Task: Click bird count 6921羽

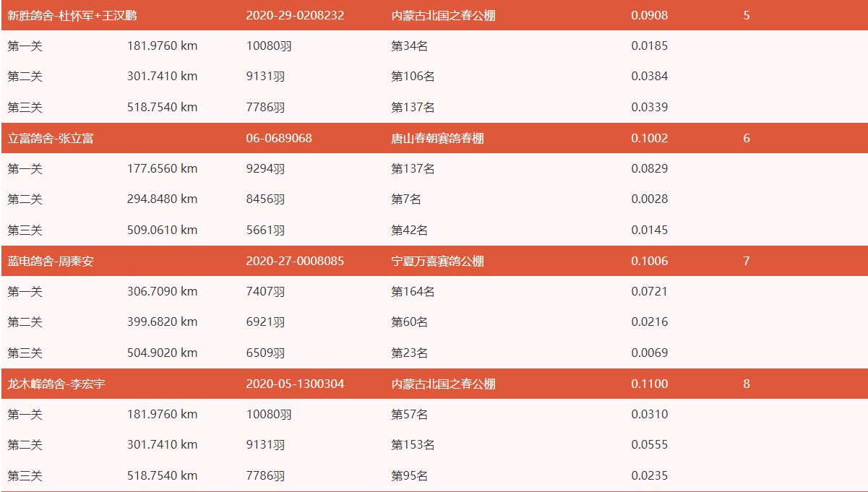Action: tap(265, 322)
